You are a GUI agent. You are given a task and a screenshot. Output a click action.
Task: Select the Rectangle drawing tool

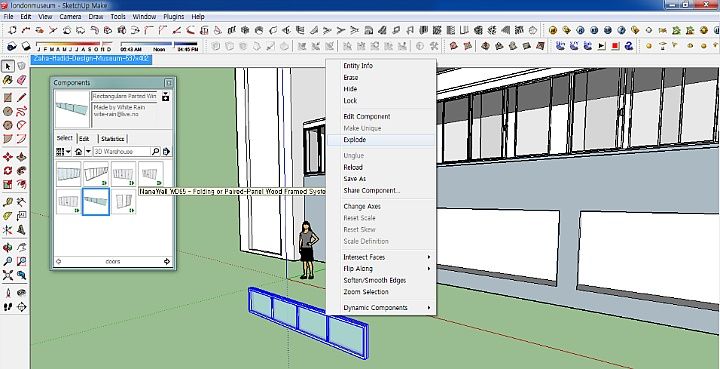[8, 97]
